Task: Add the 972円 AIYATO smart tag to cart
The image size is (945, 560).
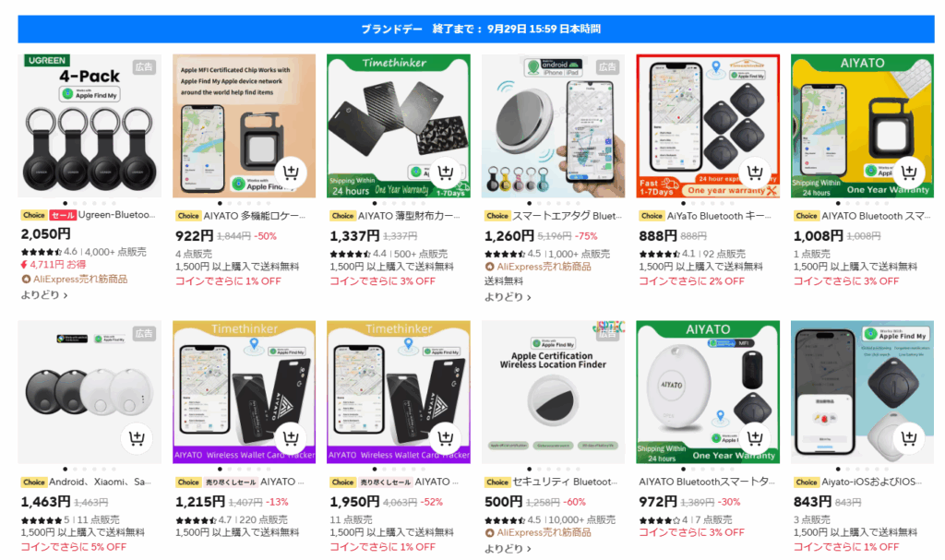Action: (755, 438)
